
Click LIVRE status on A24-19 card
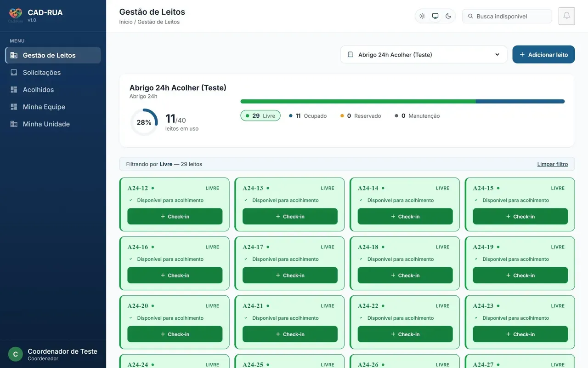tap(558, 247)
